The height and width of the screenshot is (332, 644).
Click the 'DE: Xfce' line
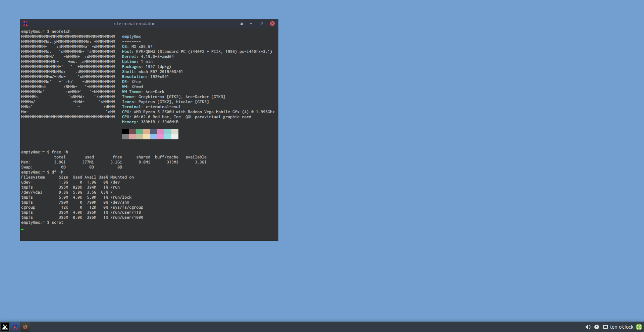click(131, 82)
